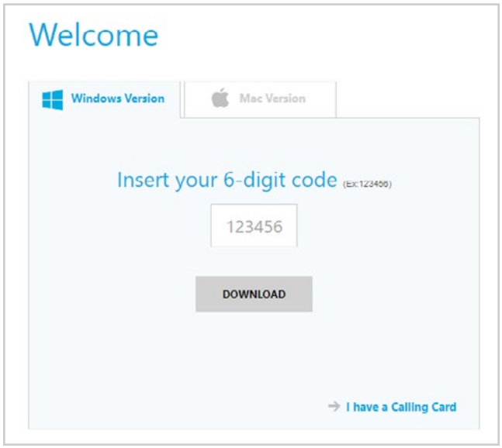Click the DOWNLOAD button
502x448 pixels.
(x=254, y=294)
